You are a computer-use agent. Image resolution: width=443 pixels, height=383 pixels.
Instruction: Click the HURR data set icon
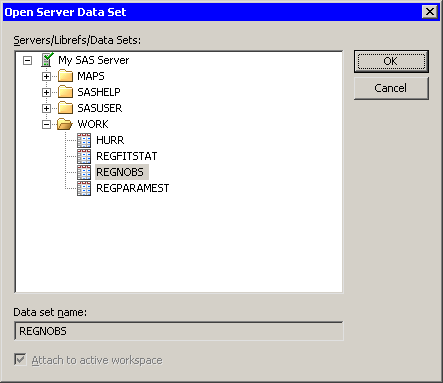coord(84,140)
